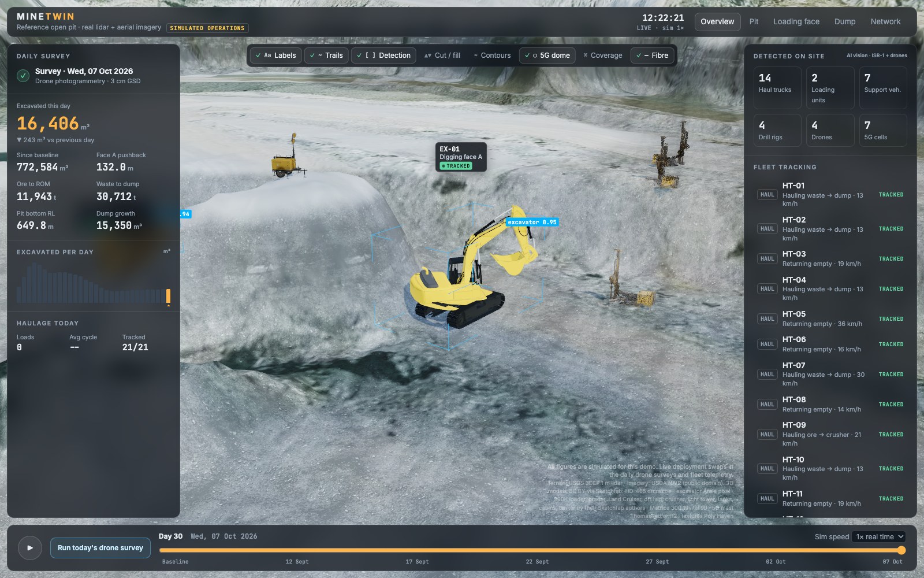Click the highlighted latest bar in excavated chart
Viewport: 924px width, 578px height.
pyautogui.click(x=168, y=296)
